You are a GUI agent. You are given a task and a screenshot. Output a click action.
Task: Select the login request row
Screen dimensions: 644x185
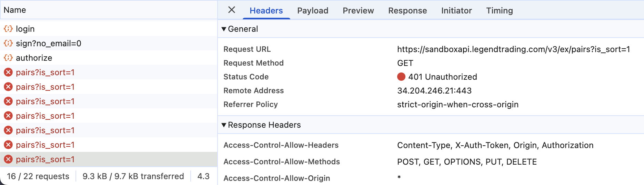pos(109,29)
